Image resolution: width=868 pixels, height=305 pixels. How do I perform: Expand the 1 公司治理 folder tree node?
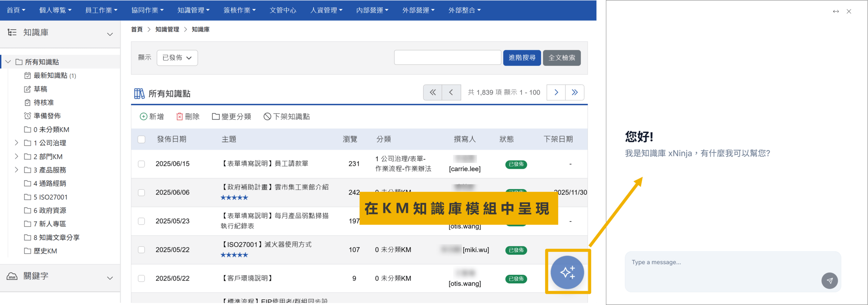point(16,143)
